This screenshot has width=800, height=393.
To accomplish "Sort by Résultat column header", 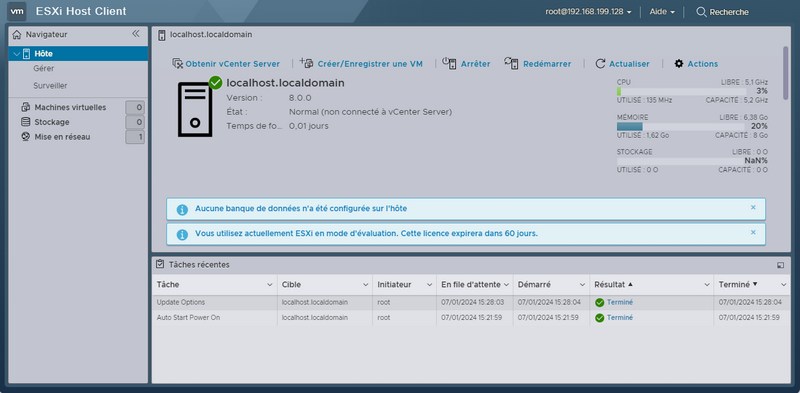I will pos(610,284).
